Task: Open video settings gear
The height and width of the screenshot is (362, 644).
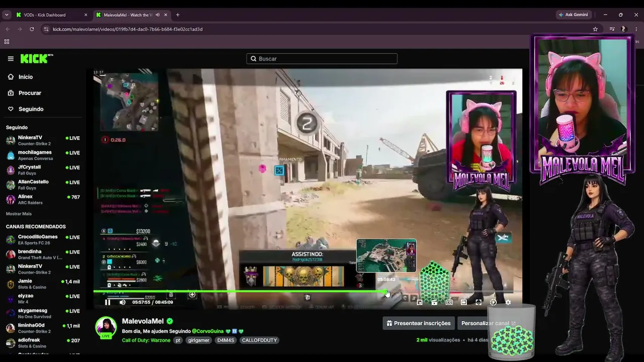Action: pyautogui.click(x=508, y=302)
